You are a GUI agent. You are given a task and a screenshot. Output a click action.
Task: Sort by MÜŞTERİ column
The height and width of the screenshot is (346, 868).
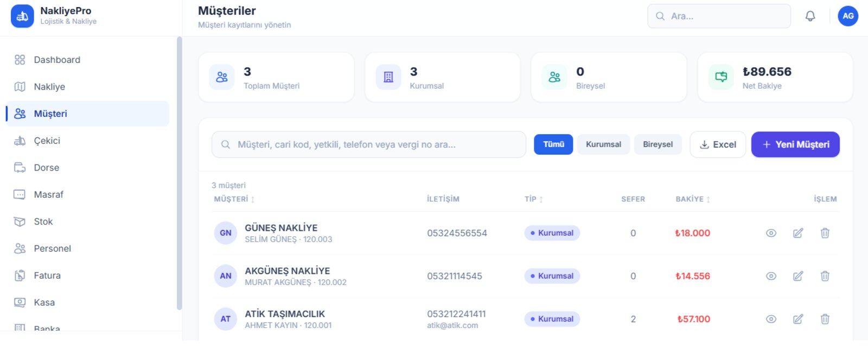coord(234,199)
